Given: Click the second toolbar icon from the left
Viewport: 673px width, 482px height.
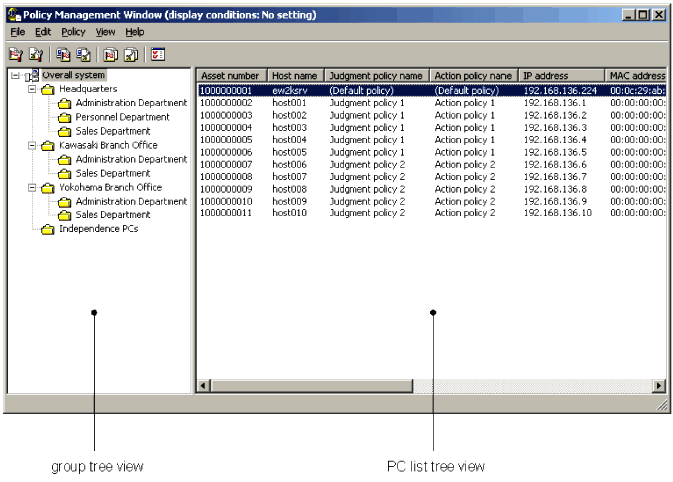Looking at the screenshot, I should click(35, 54).
